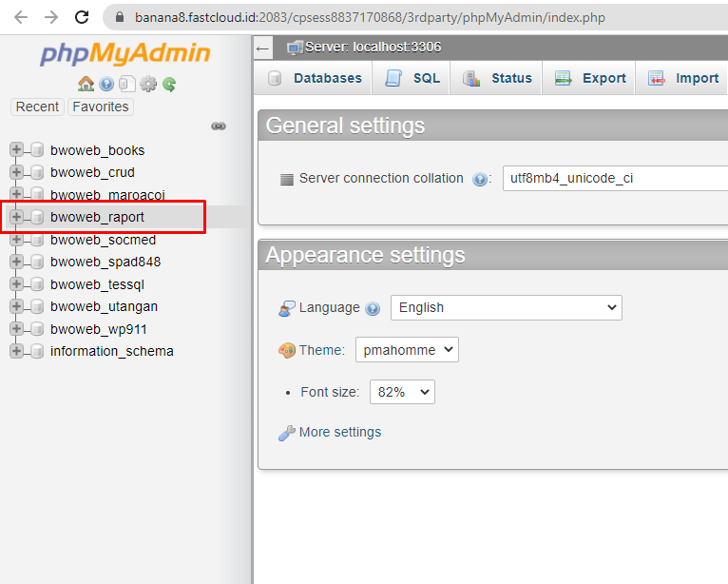Screen dimensions: 728x584
Task: Click the server computer icon in breadcrumb
Action: coord(295,48)
